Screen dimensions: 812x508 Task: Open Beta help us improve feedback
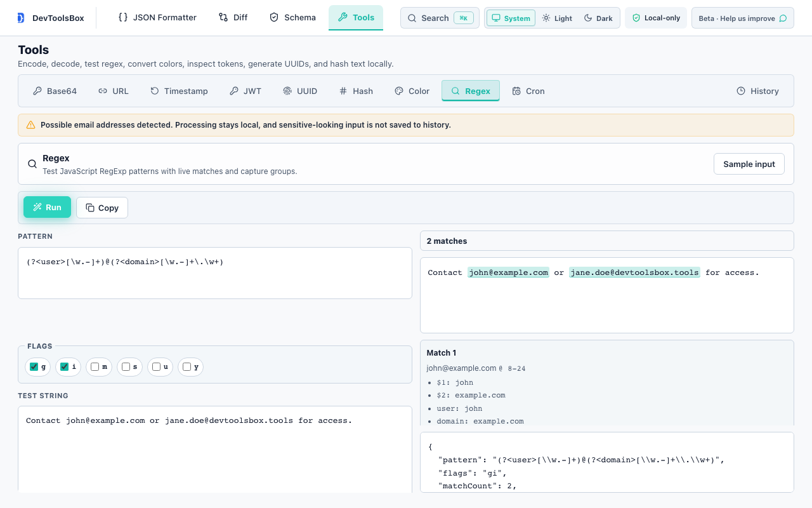743,18
